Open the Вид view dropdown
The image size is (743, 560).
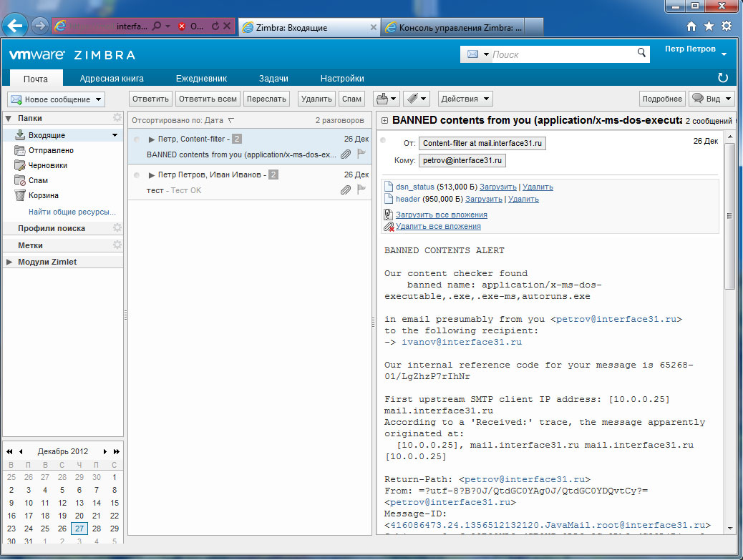click(x=712, y=99)
